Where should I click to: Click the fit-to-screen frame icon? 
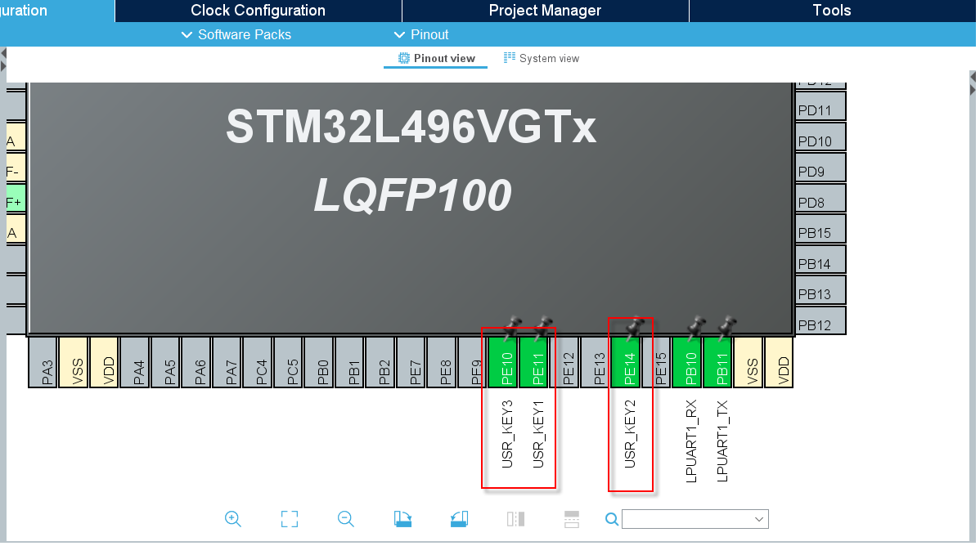click(290, 519)
